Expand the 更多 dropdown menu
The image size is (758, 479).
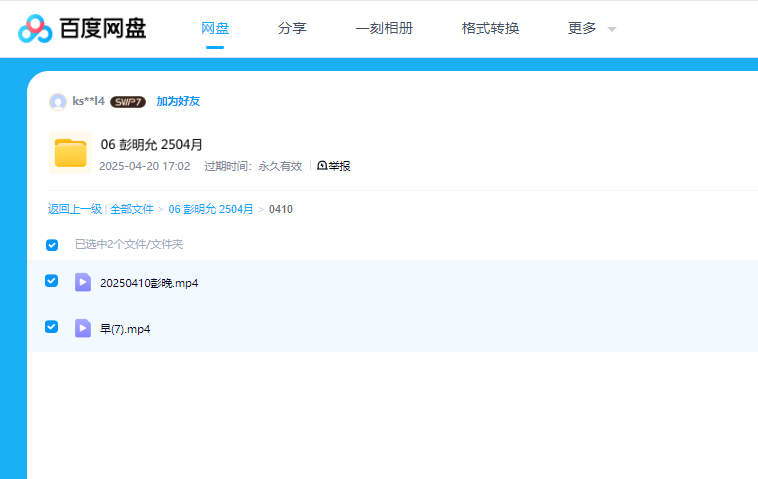[x=591, y=29]
